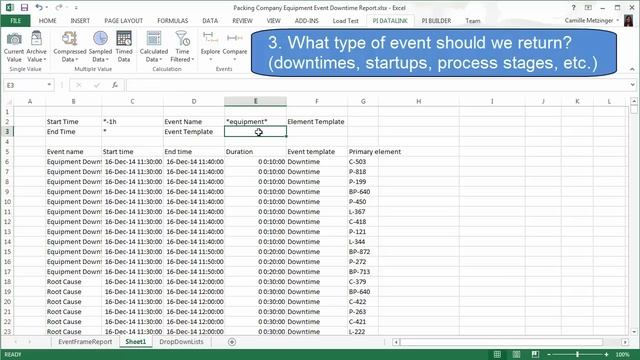640x360 pixels.
Task: Click the vertical scrollbar down arrow
Action: 633,332
